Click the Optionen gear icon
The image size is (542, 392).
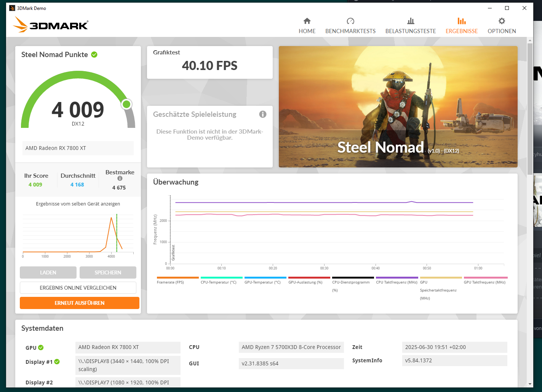502,21
